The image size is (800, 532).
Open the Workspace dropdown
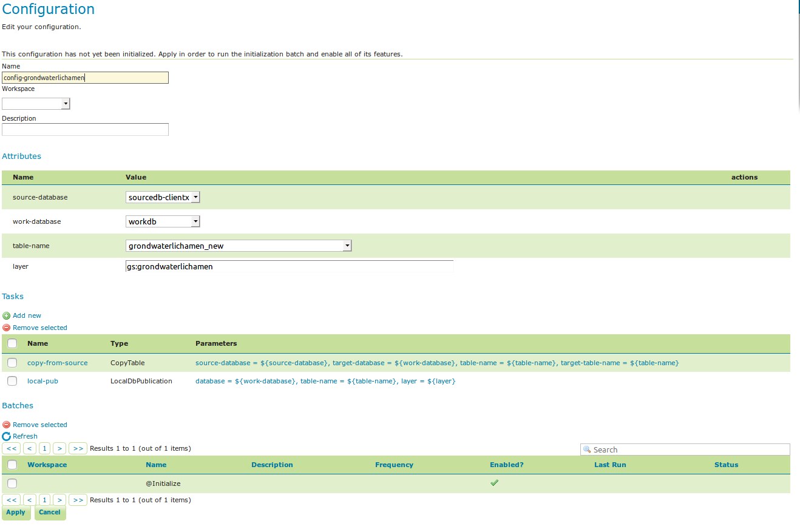(x=66, y=104)
